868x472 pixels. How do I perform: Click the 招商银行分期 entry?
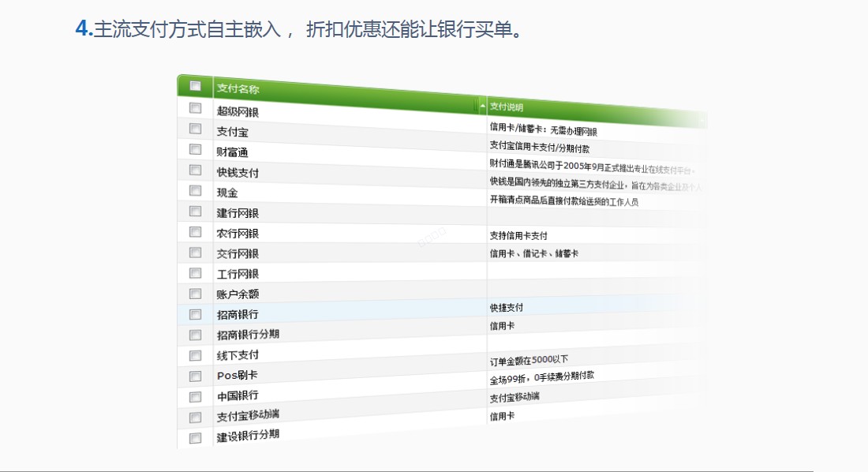pyautogui.click(x=248, y=335)
